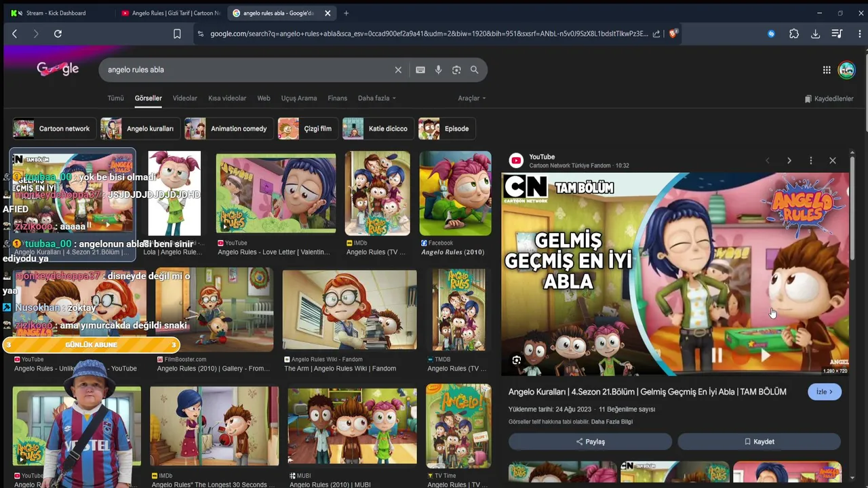Click inside the Google search input field

pos(248,70)
